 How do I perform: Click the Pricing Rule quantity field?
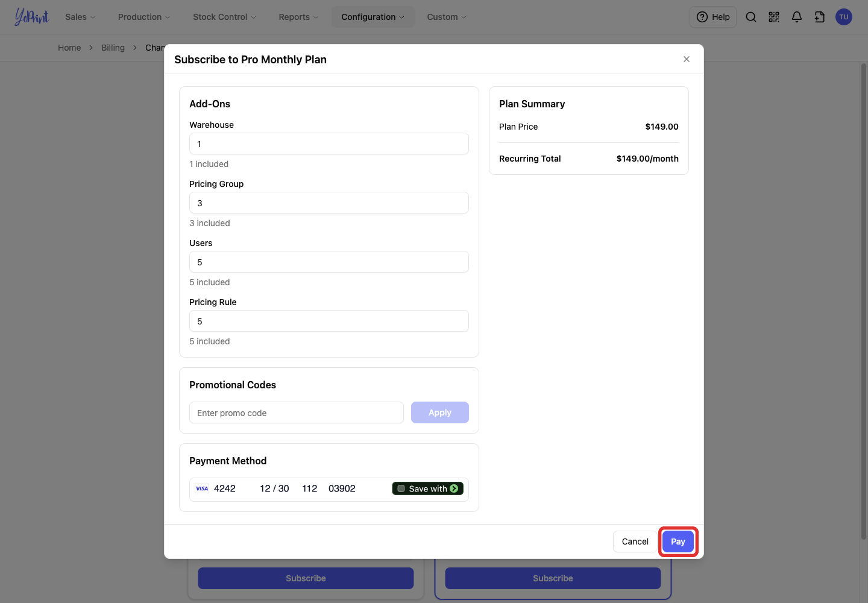329,321
